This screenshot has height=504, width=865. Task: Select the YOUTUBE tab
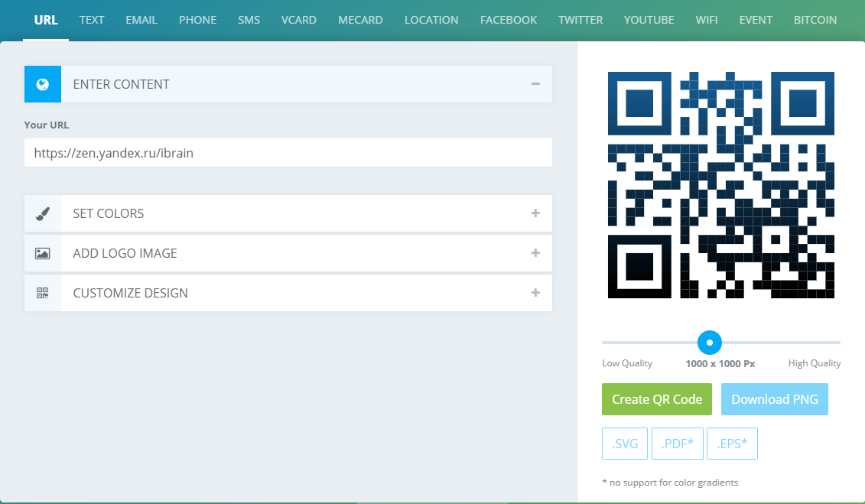(x=649, y=20)
